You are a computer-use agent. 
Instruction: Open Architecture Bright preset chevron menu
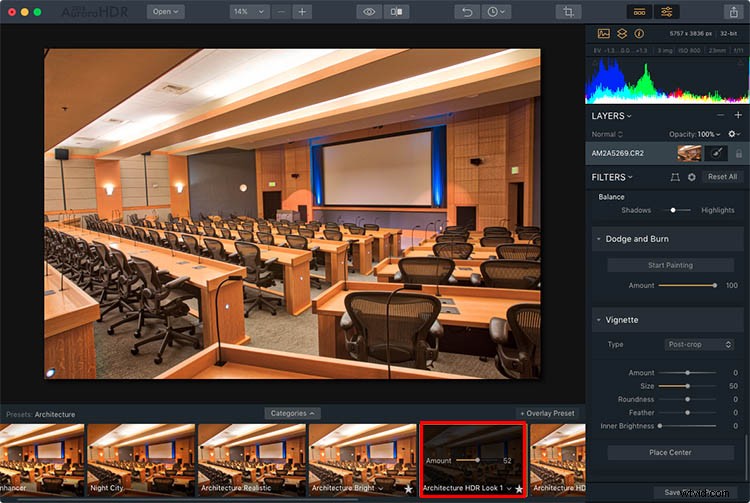click(381, 489)
